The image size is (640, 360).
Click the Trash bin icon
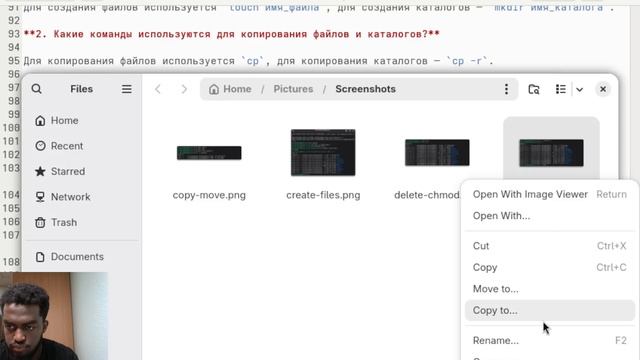pos(40,222)
